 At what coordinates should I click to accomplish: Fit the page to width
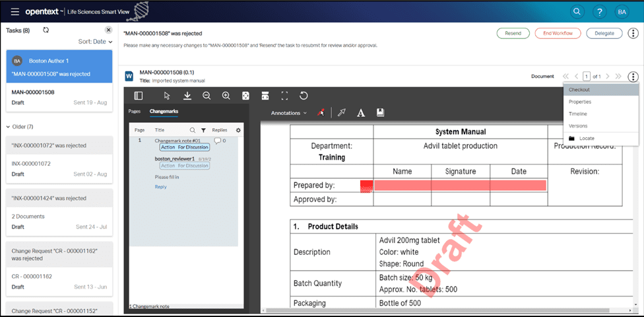click(x=265, y=96)
